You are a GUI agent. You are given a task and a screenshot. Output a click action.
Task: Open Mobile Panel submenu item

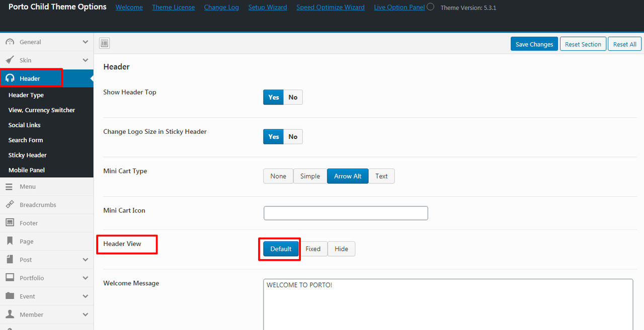pos(27,171)
